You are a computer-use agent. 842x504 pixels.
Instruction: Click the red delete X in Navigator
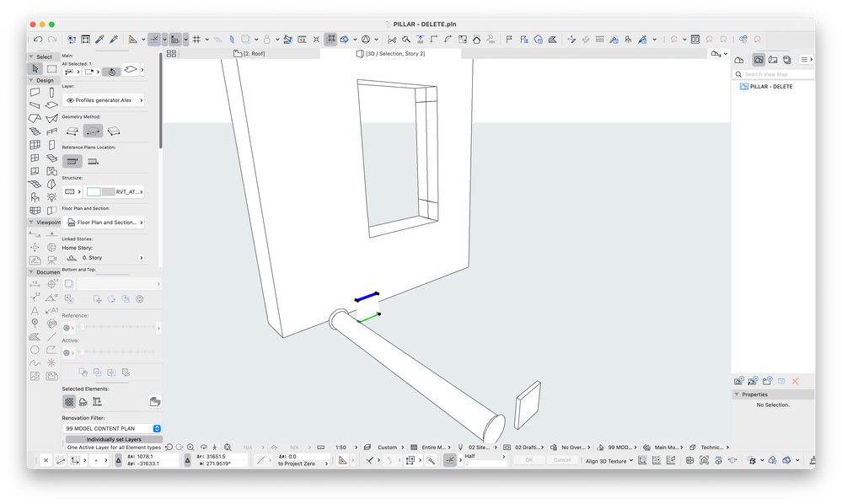(796, 381)
